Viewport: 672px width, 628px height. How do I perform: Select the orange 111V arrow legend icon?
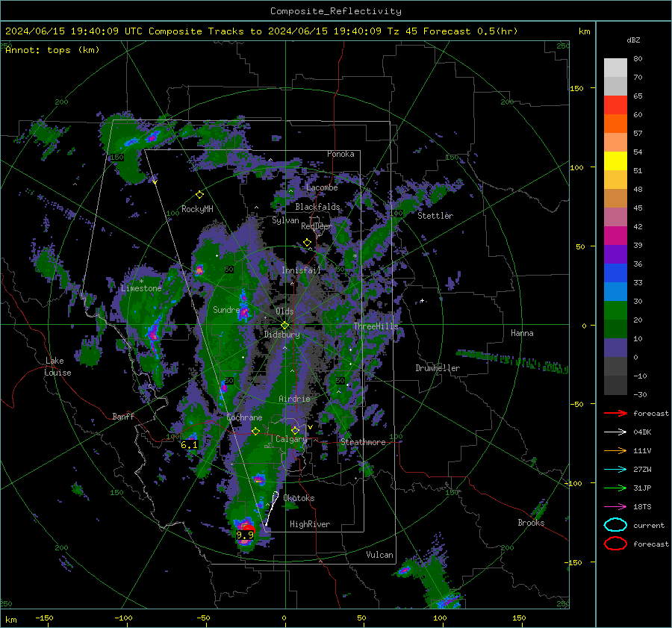[615, 450]
